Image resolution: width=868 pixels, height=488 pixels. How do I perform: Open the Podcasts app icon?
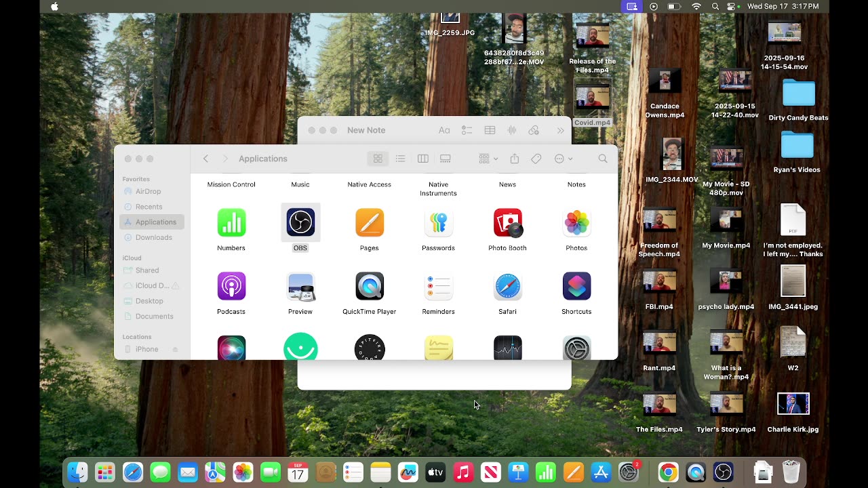click(x=231, y=286)
